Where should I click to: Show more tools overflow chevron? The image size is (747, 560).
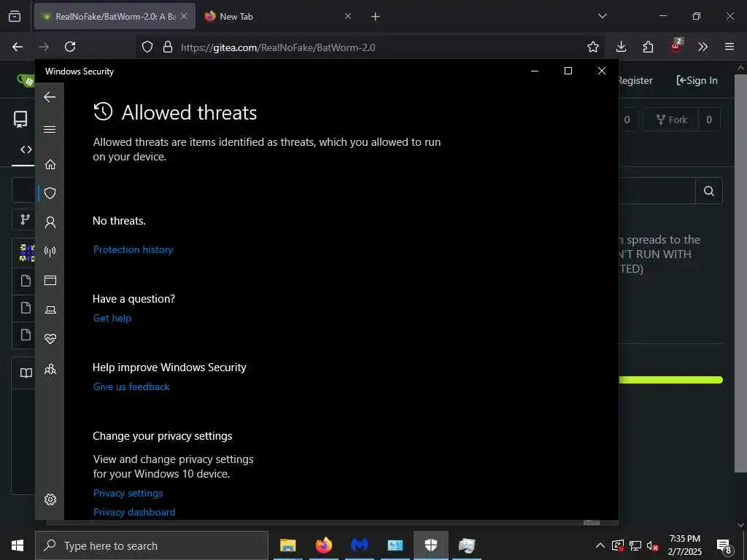[703, 47]
